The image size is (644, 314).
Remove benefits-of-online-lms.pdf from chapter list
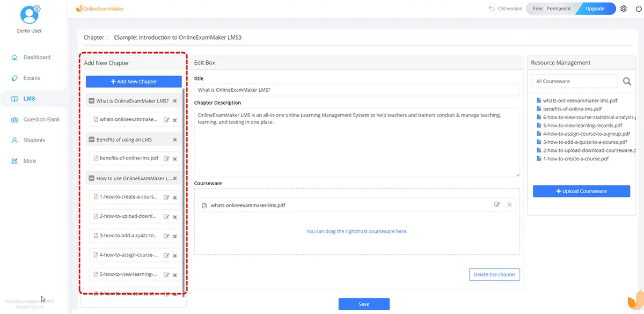tap(175, 159)
